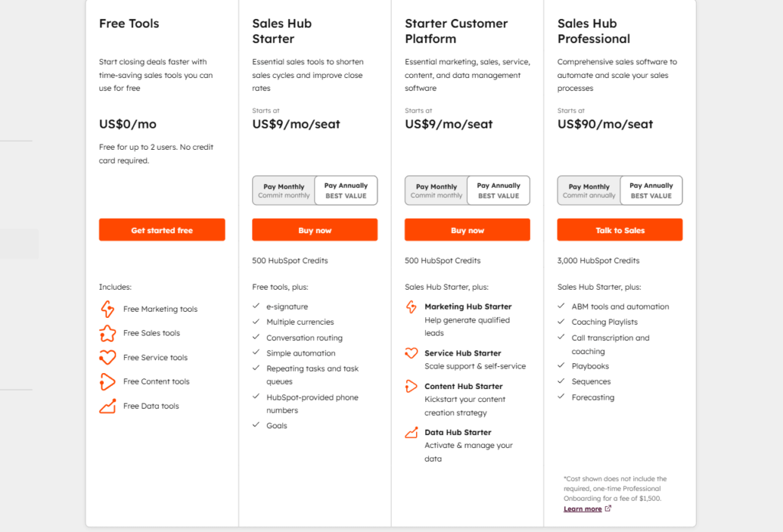Click the Free Content tools icon
The height and width of the screenshot is (532, 783).
(x=108, y=381)
